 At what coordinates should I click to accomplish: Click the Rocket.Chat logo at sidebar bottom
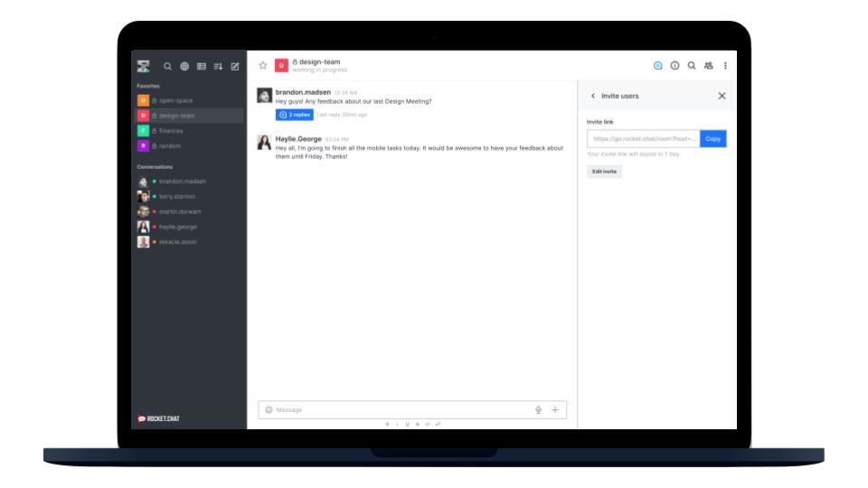158,418
